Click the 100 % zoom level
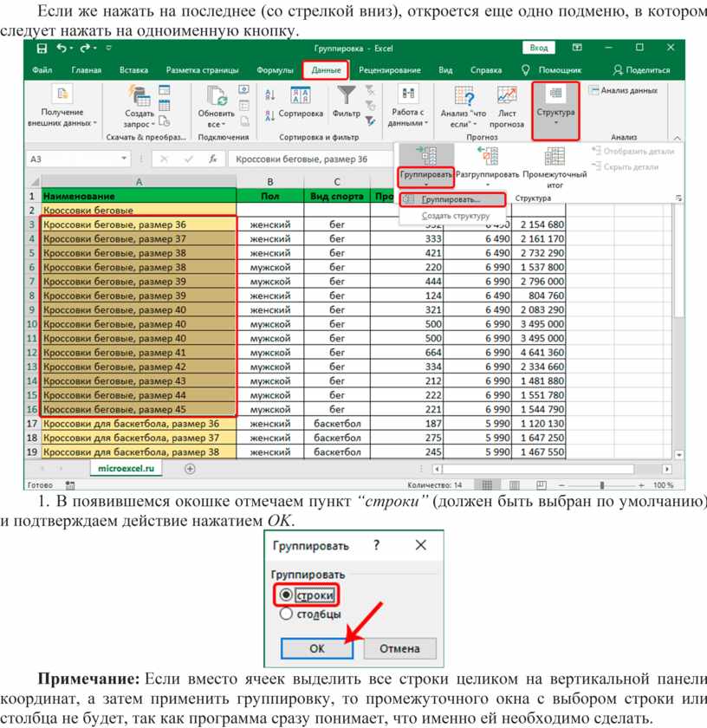The image size is (707, 728). 664,485
